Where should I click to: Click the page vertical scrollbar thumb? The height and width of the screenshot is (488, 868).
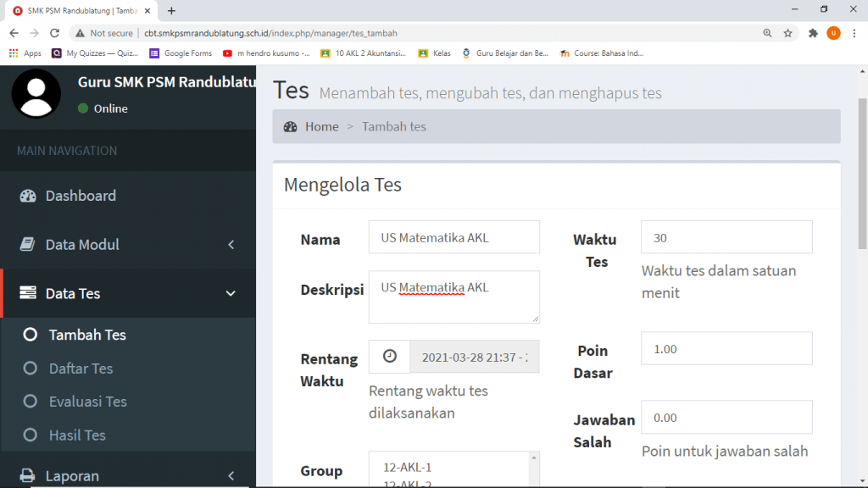[x=862, y=173]
